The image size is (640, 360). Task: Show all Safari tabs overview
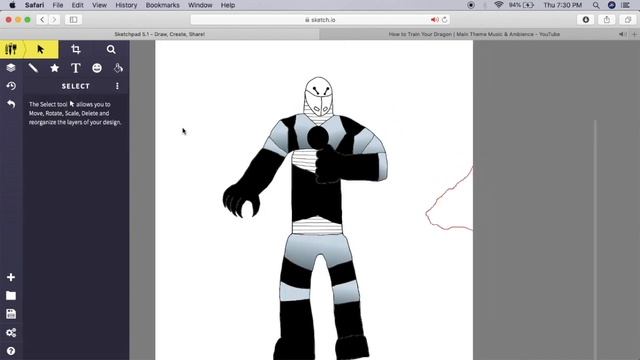click(628, 20)
